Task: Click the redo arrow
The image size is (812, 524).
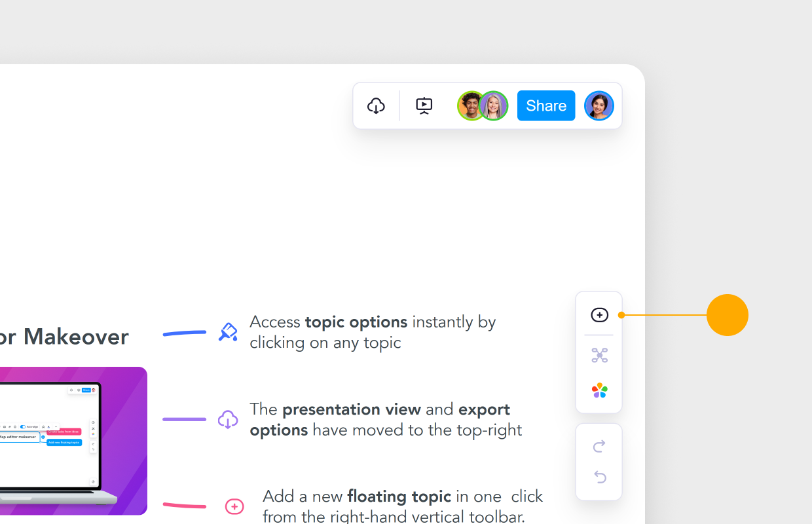Action: tap(599, 446)
